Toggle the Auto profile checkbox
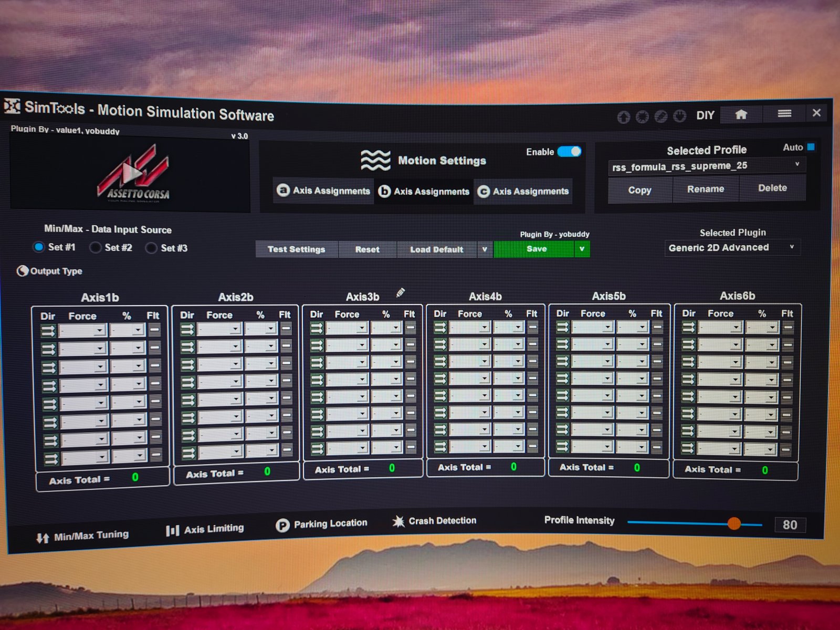This screenshot has width=840, height=630. click(x=811, y=147)
